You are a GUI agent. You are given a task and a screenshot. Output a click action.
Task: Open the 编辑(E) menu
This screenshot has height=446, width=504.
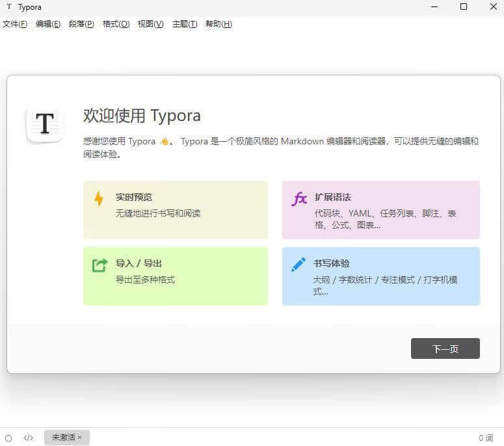click(x=48, y=24)
